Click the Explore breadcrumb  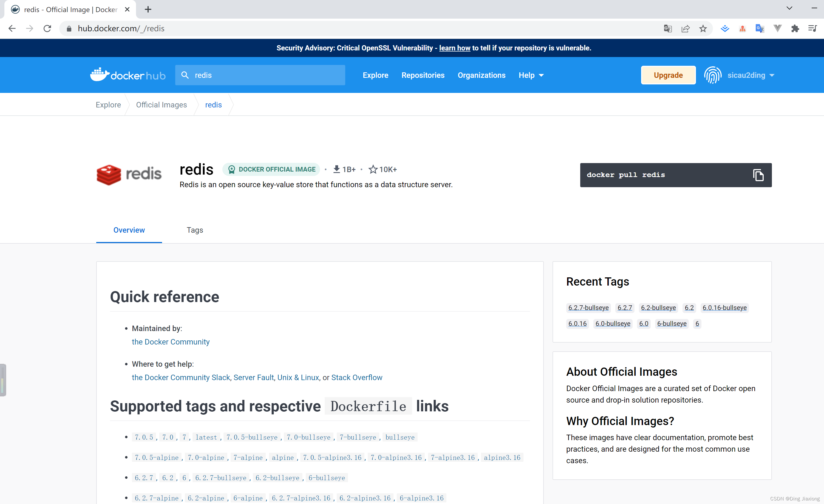pos(108,105)
